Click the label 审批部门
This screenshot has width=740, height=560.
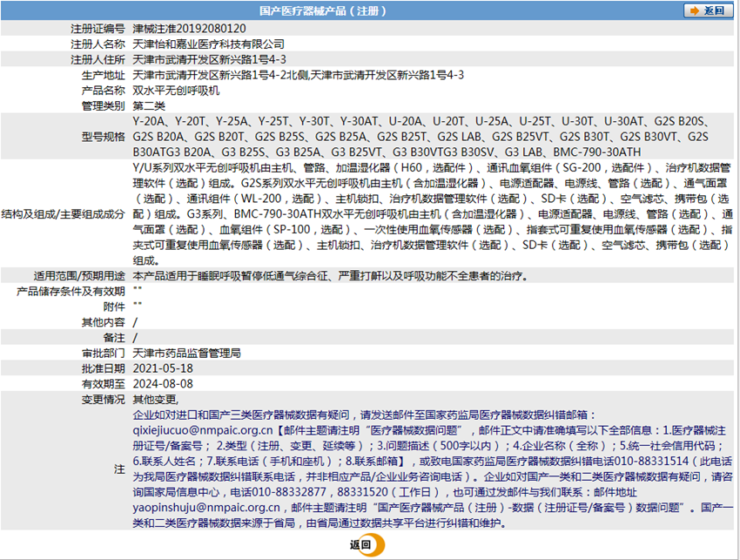point(104,354)
